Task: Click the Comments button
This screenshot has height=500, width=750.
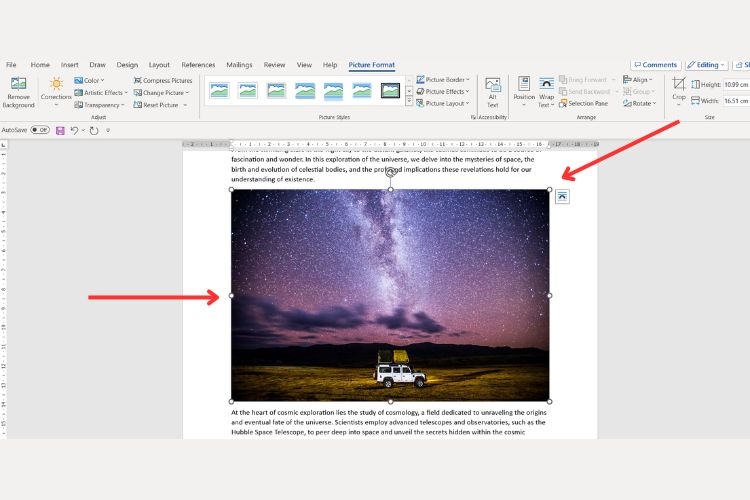Action: point(655,65)
